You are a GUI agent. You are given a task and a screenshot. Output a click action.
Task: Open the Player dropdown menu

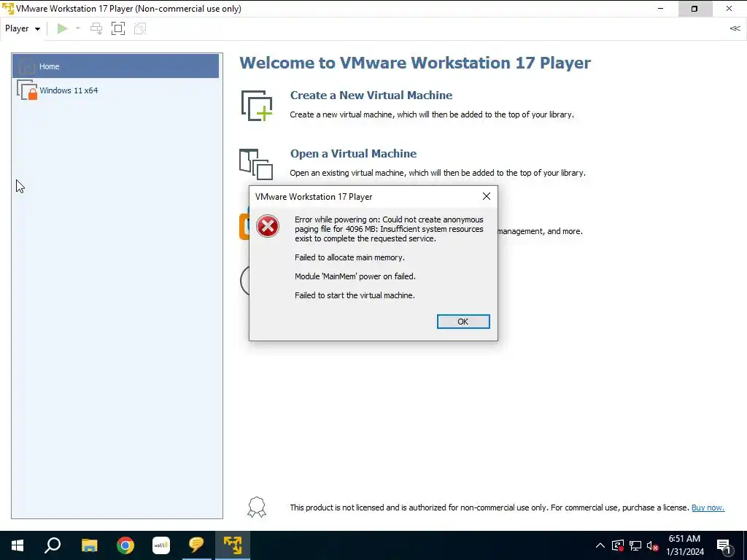pos(22,28)
